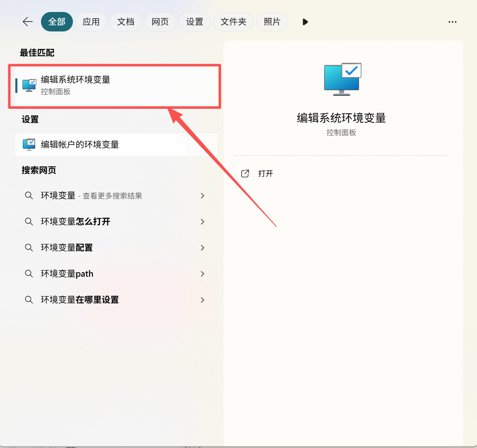
Task: Switch to the 应用 filter tab
Action: coord(91,22)
